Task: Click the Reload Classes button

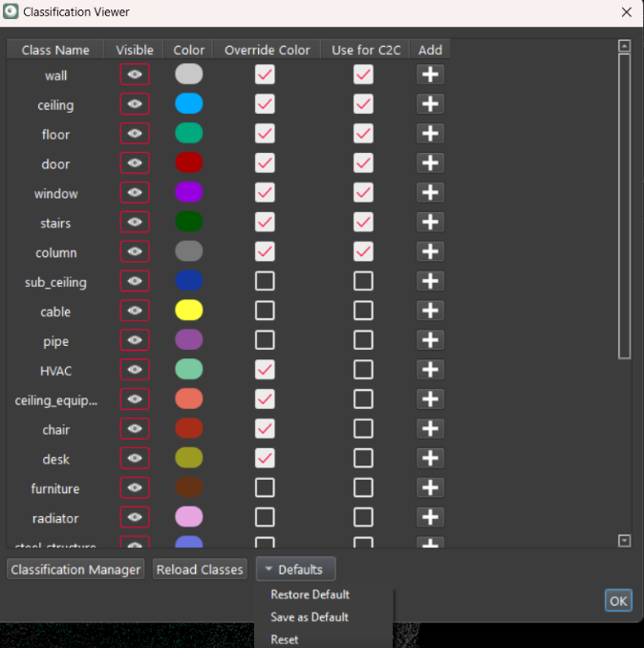Action: click(x=201, y=570)
